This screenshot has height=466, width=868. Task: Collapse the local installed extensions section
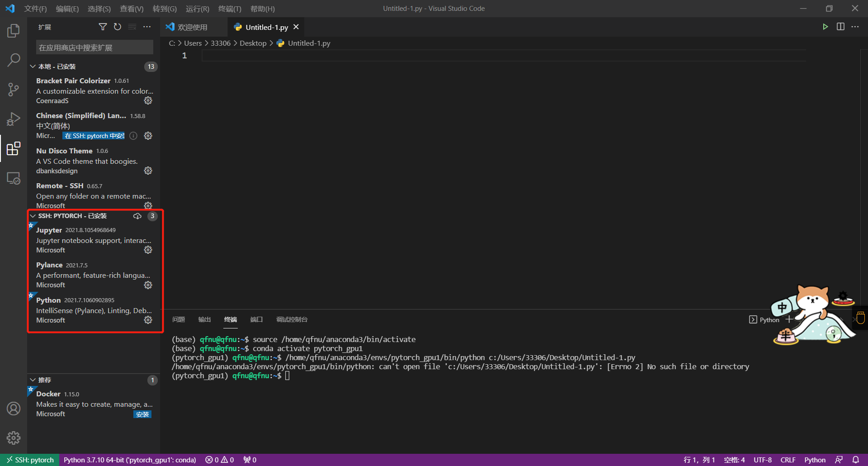click(33, 67)
